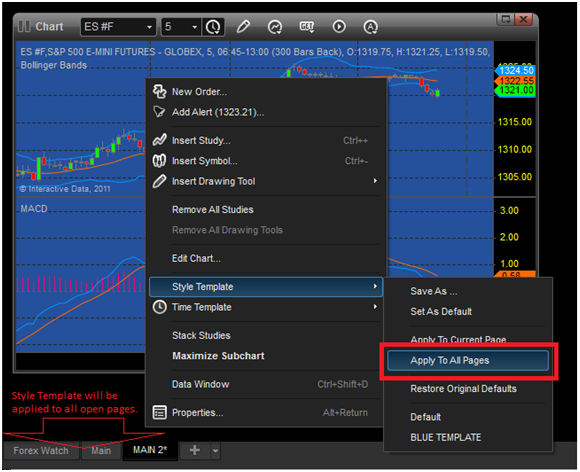Switch to the Main tab

pyautogui.click(x=101, y=451)
